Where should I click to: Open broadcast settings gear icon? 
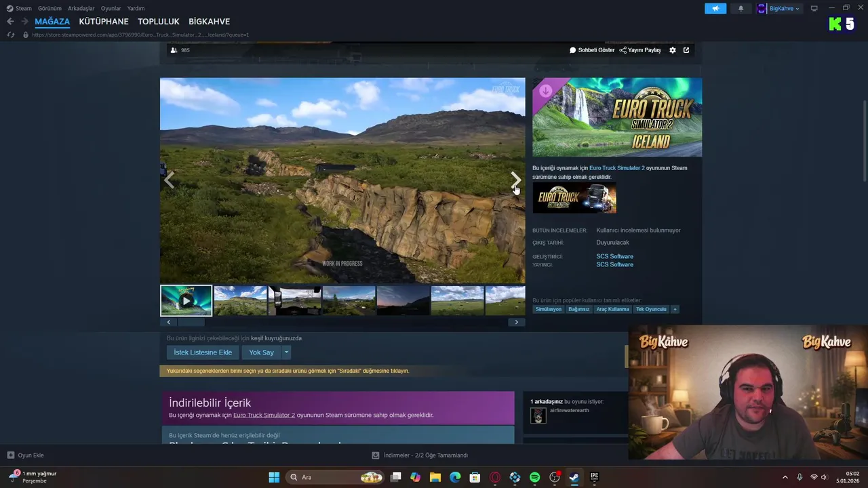(673, 50)
